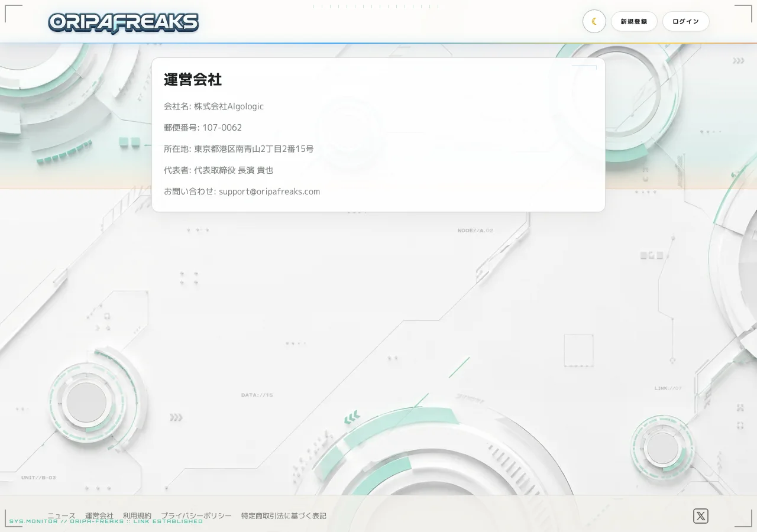The height and width of the screenshot is (532, 757).
Task: Open プライバシーポリシー footer link
Action: click(196, 516)
